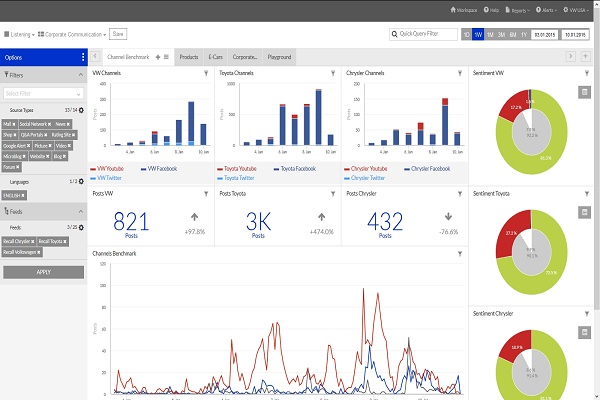Toggle Toyota Twitter series in legend
This screenshot has height=400, width=600.
click(x=236, y=178)
